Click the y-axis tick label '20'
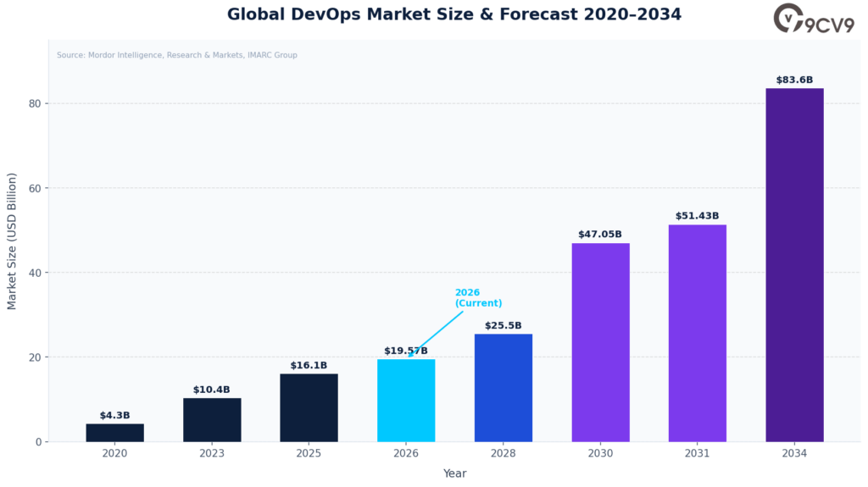 [x=35, y=357]
